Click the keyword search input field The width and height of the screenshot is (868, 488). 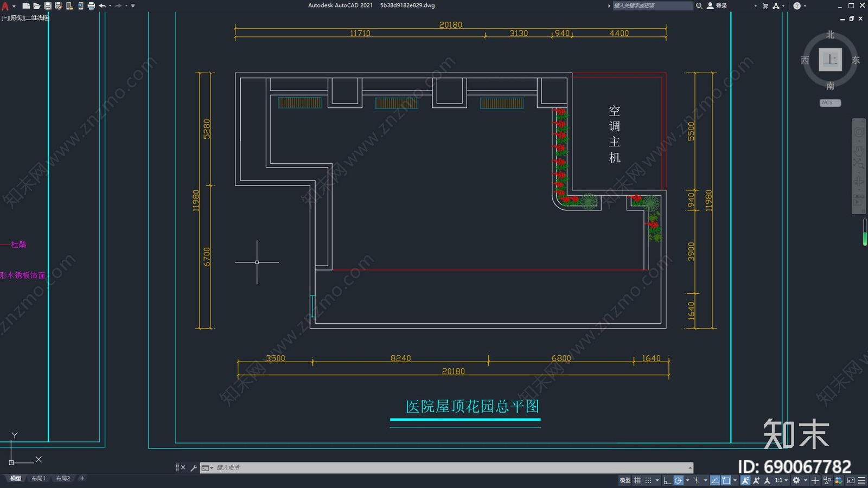click(x=653, y=5)
